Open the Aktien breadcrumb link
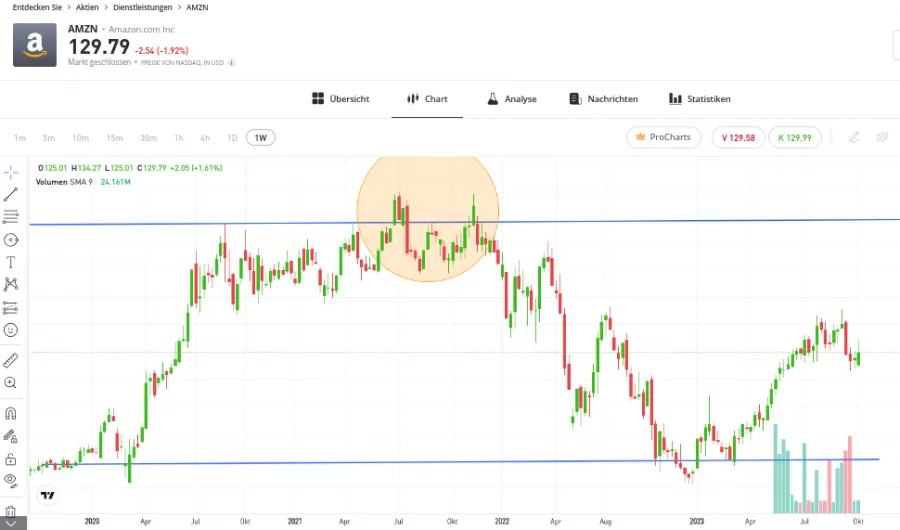Screen dimensions: 900x530 87,7
